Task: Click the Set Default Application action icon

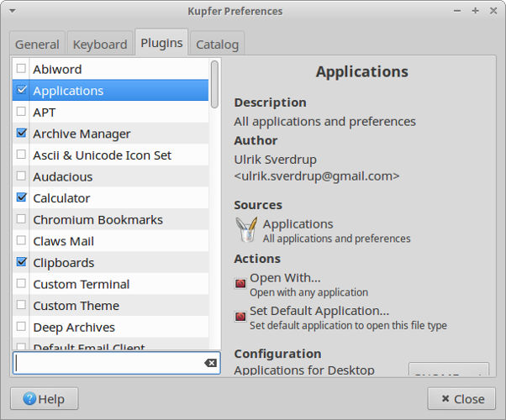Action: click(240, 317)
